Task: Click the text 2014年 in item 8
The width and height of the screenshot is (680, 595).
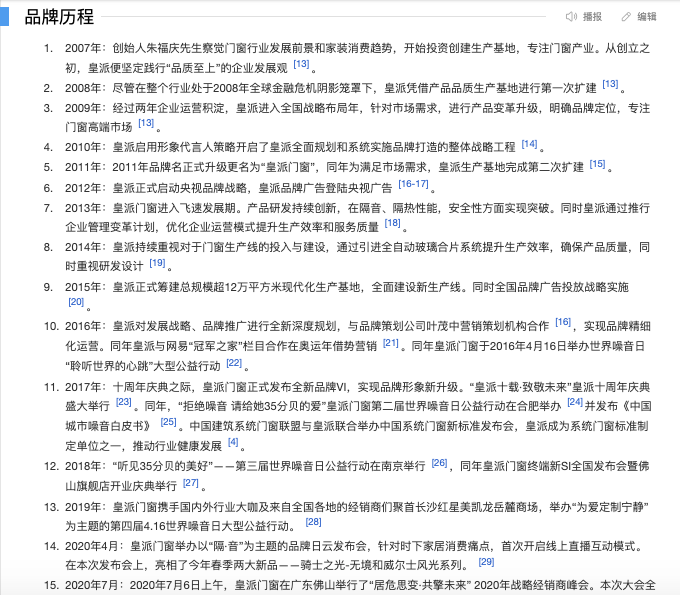Action: [x=83, y=247]
